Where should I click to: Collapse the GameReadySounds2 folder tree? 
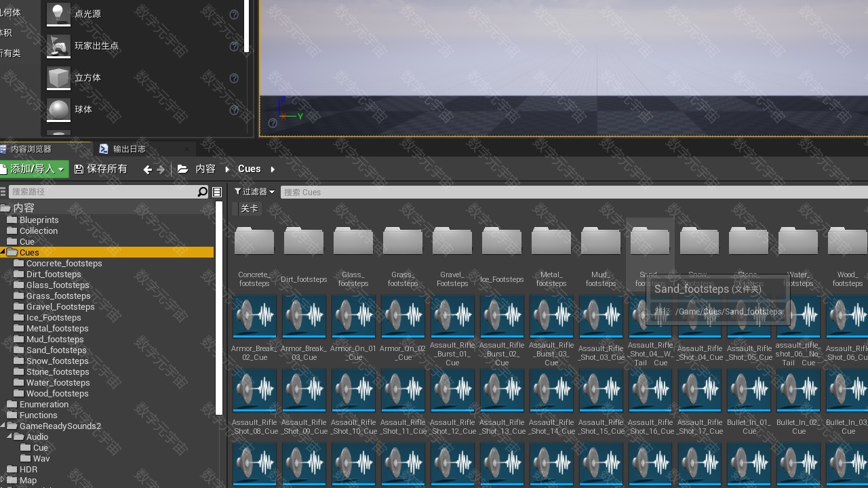coord(3,426)
